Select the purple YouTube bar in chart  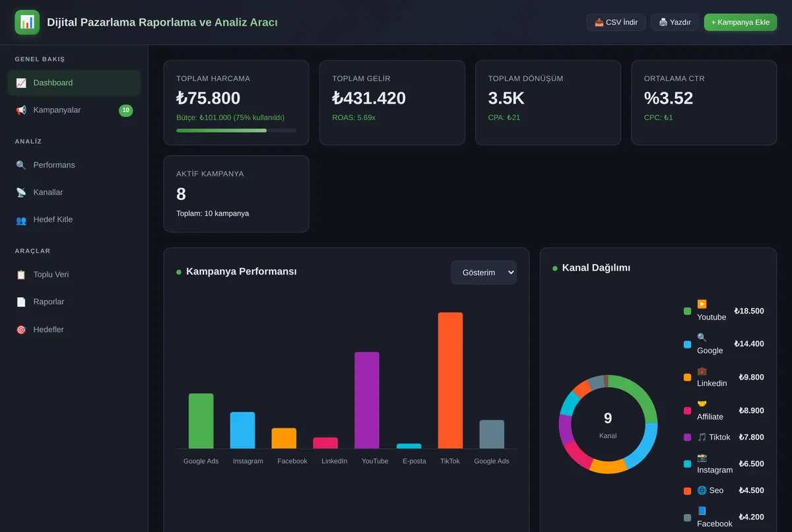367,401
